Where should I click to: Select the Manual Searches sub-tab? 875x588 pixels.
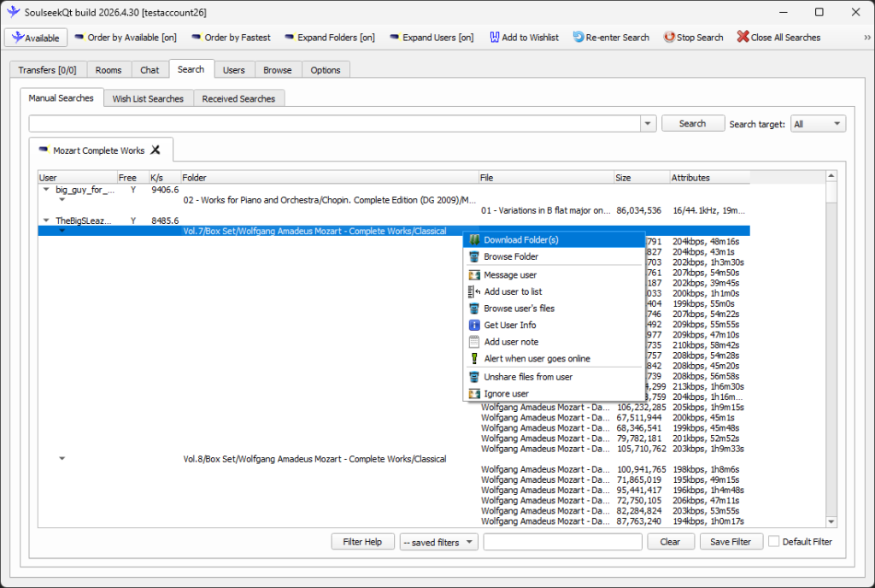62,97
